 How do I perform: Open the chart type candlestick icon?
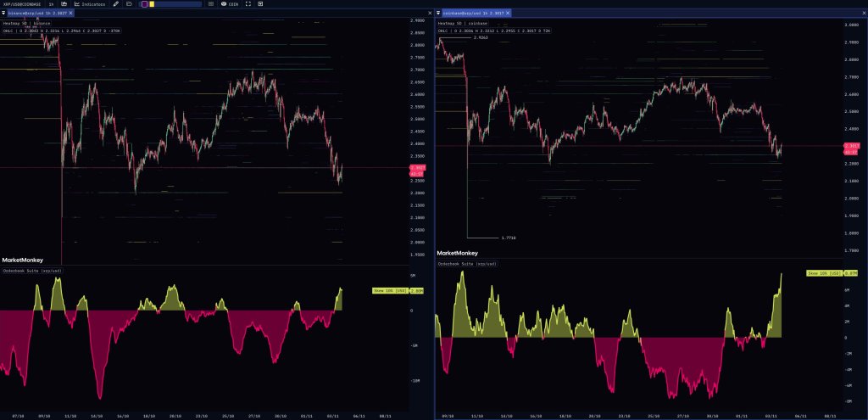[64, 4]
